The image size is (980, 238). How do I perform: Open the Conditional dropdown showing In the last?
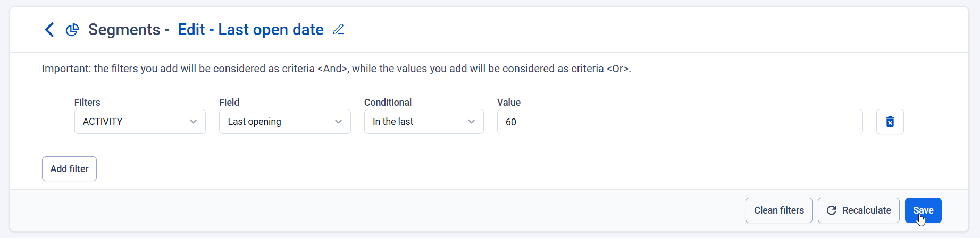click(x=423, y=122)
